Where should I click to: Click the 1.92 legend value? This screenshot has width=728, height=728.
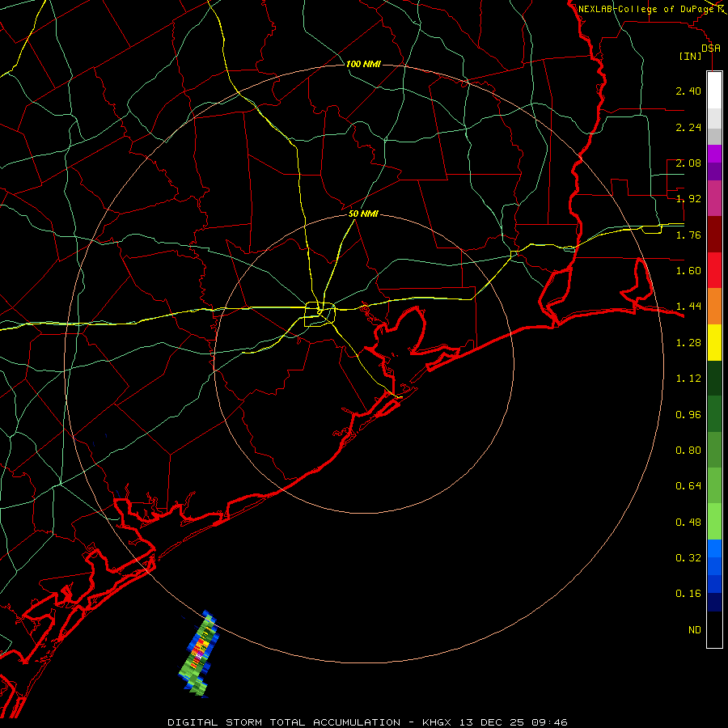click(688, 199)
